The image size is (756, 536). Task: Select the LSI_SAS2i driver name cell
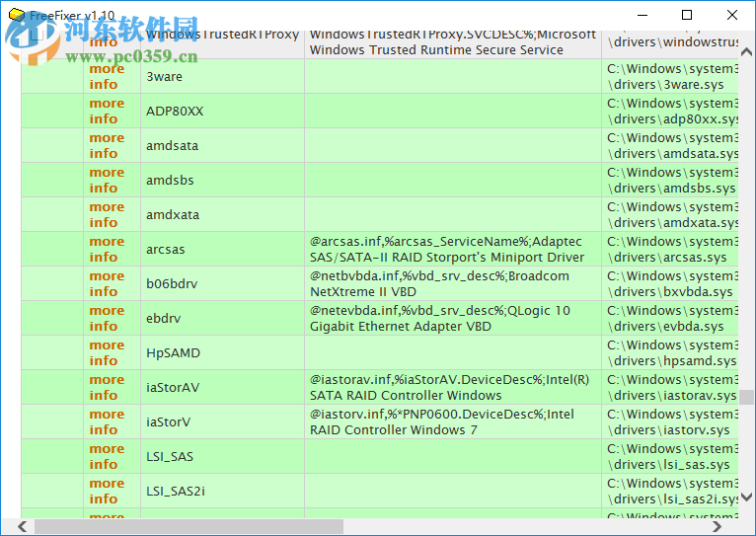pyautogui.click(x=222, y=492)
